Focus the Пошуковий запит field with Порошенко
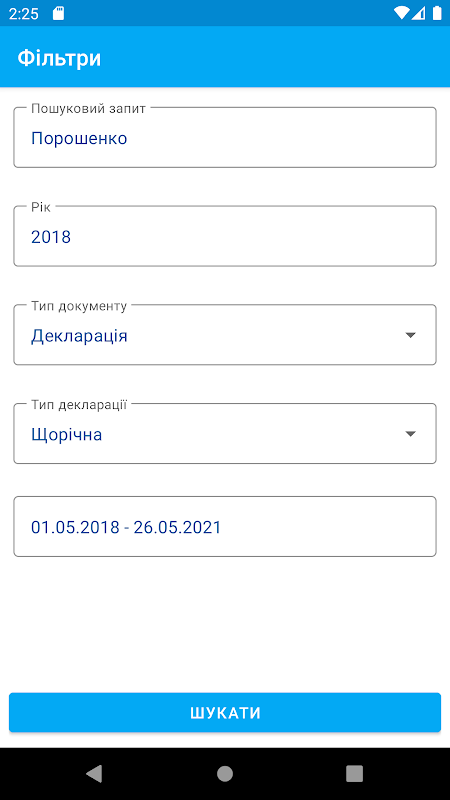The width and height of the screenshot is (450, 800). pyautogui.click(x=225, y=137)
